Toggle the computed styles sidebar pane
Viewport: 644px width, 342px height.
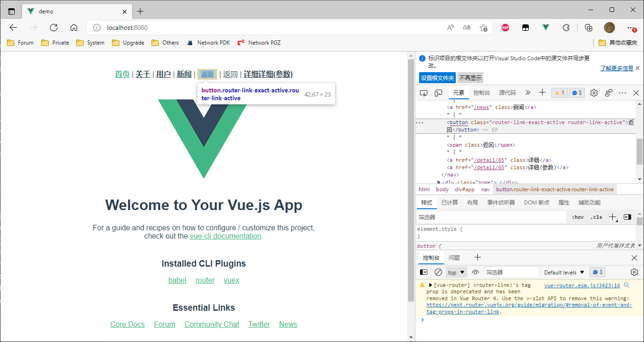[x=627, y=217]
